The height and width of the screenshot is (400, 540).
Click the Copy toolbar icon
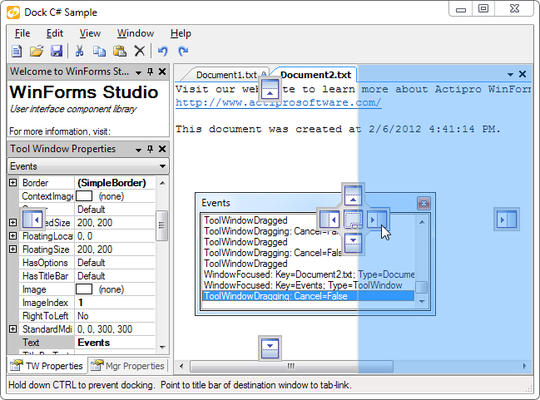[100, 51]
